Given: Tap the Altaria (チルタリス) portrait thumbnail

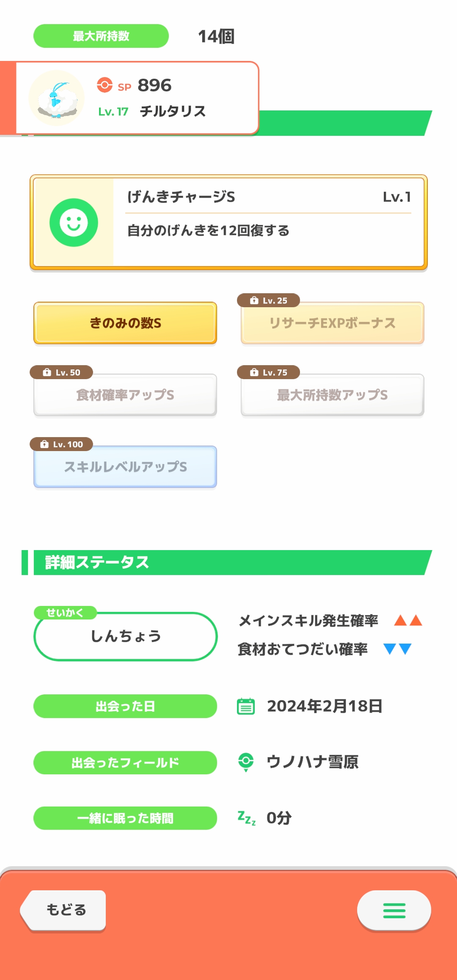Looking at the screenshot, I should coord(57,98).
